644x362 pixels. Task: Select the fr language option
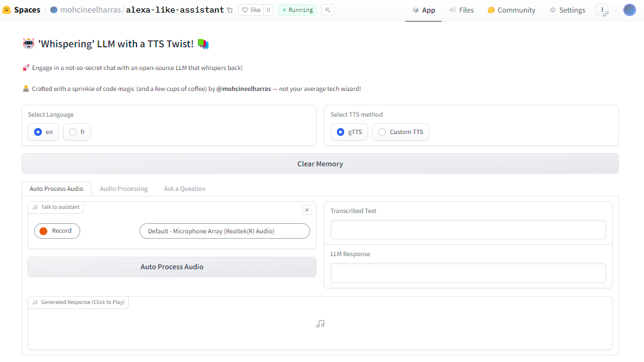[77, 132]
